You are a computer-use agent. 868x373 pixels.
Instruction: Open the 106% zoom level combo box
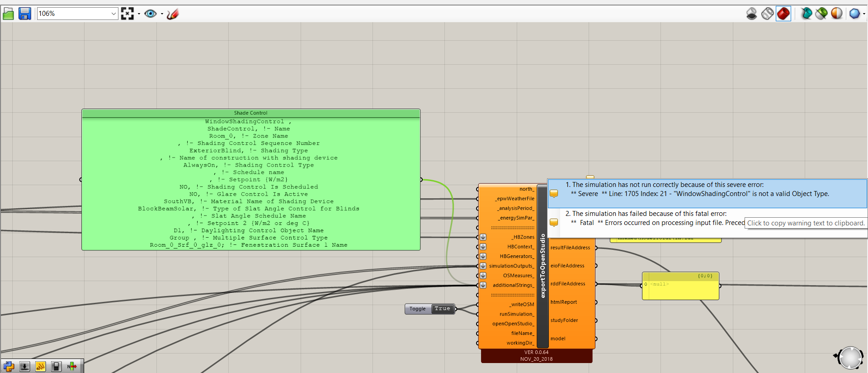click(x=77, y=14)
